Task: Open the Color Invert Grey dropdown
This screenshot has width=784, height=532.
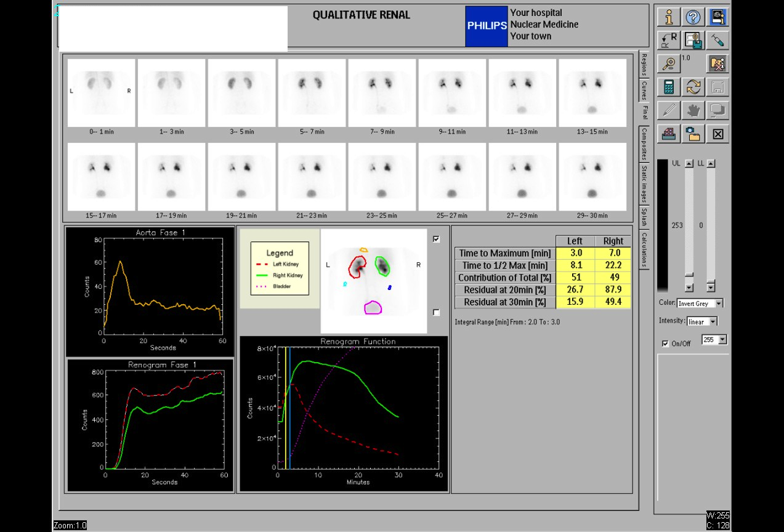Action: coord(700,304)
